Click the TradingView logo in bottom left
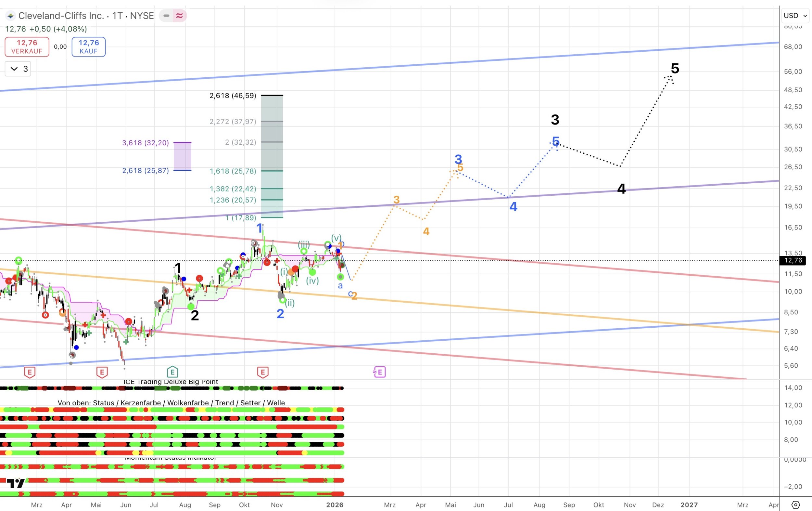The image size is (812, 511). 16,483
